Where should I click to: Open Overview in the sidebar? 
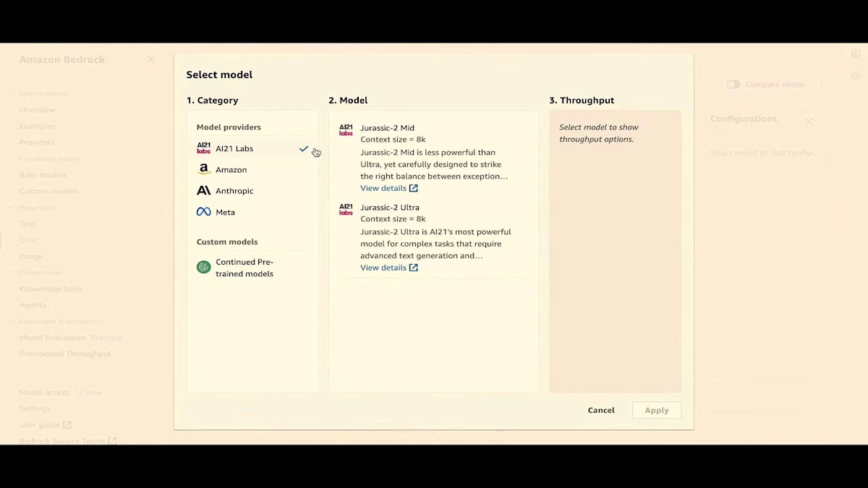[x=37, y=110]
